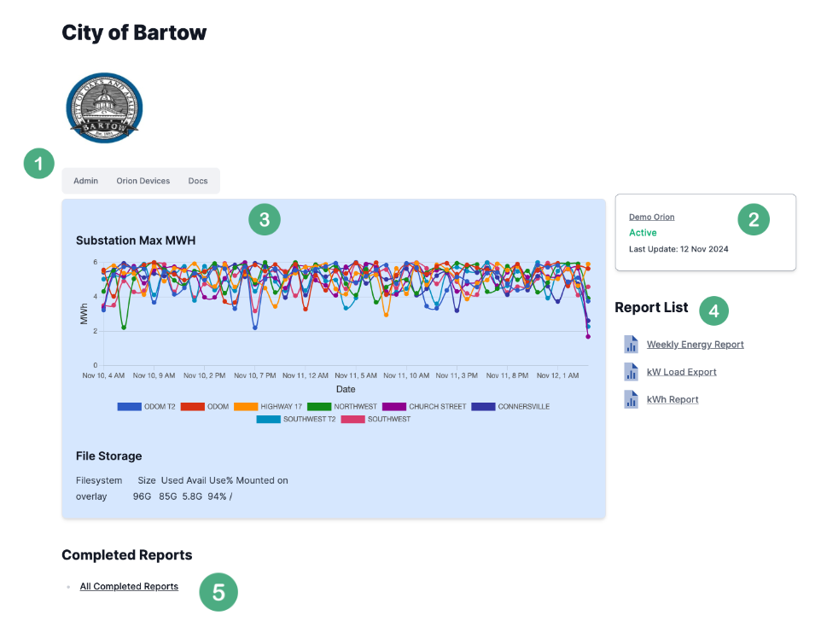Image resolution: width=821 pixels, height=644 pixels.
Task: Click the pink SOUTHWEST legend color swatch
Action: (352, 420)
